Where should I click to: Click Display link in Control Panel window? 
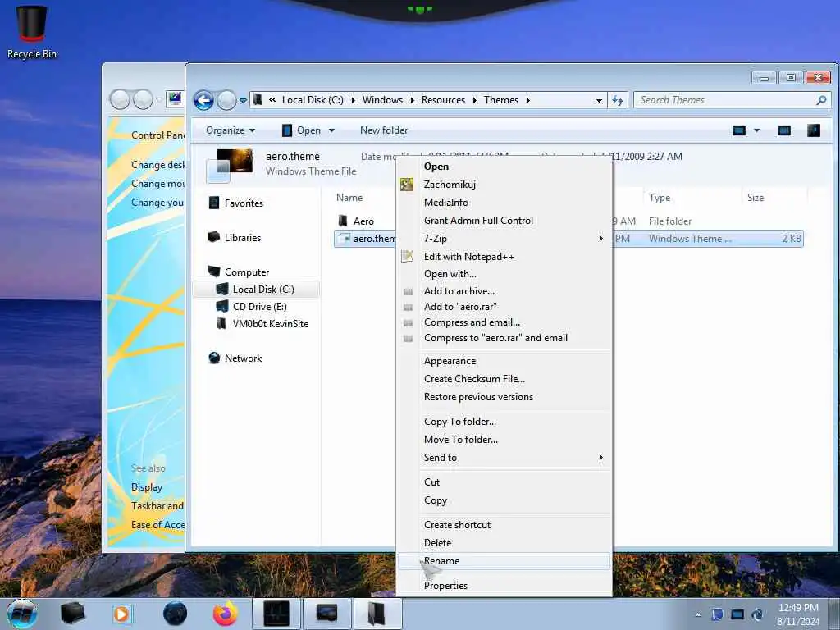[x=147, y=487]
